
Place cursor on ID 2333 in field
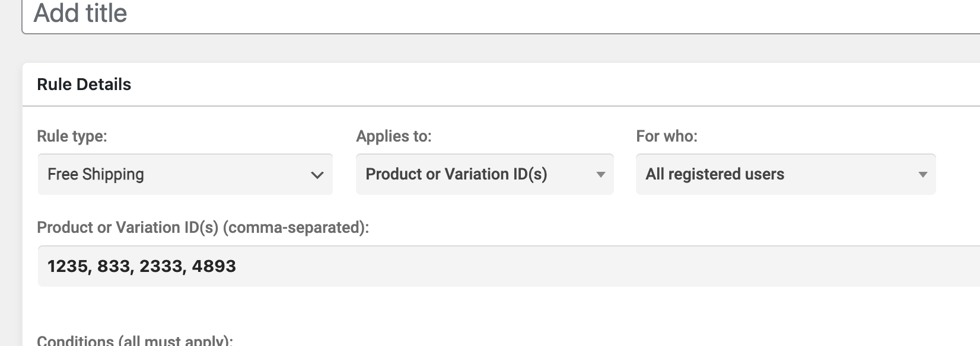coord(161,266)
